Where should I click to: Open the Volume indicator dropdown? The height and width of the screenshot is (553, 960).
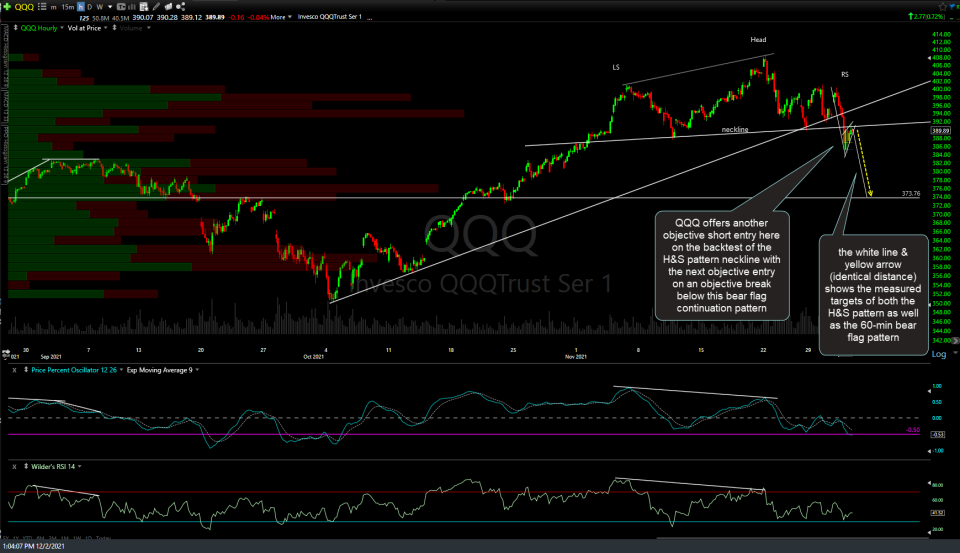tap(149, 28)
